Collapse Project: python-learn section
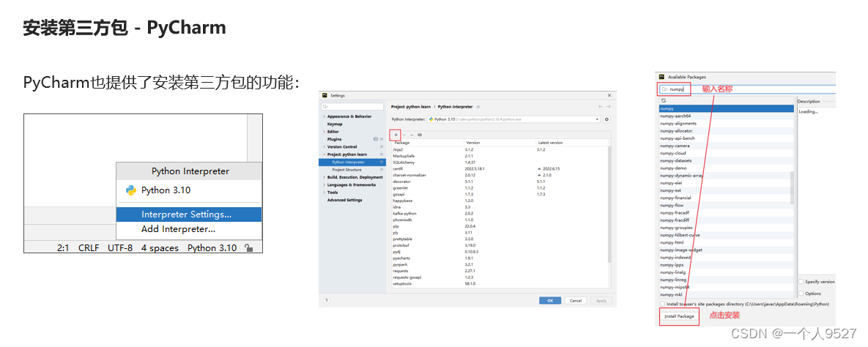Viewport: 868px width, 347px height. [323, 154]
